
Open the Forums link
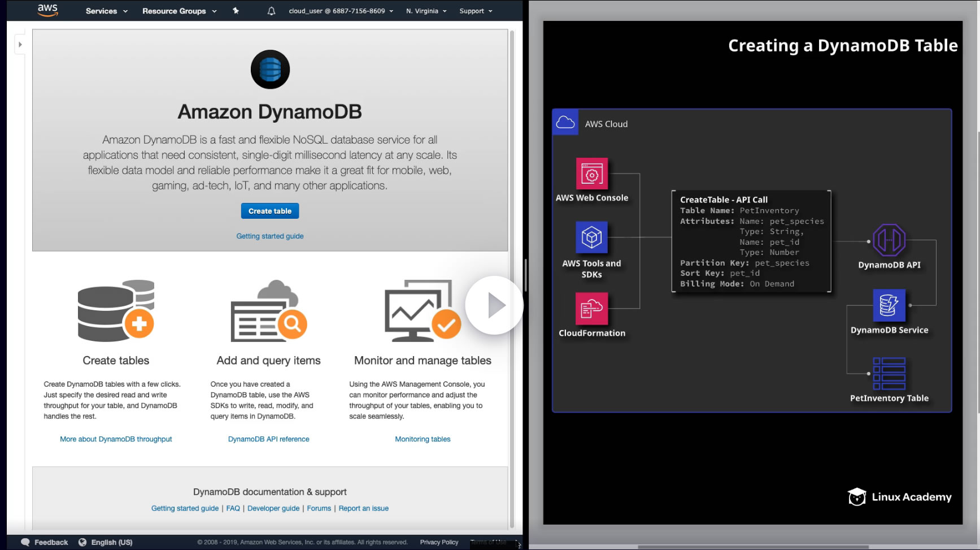click(319, 509)
